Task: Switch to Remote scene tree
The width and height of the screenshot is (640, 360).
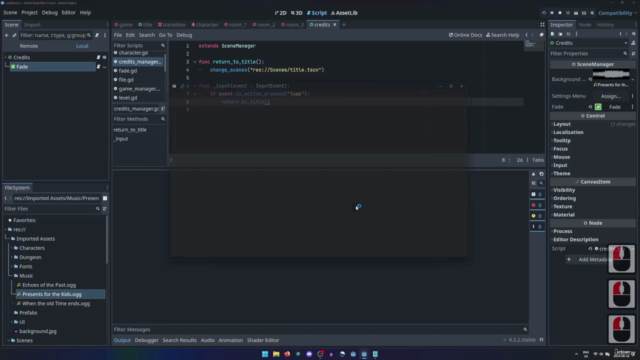Action: click(29, 46)
